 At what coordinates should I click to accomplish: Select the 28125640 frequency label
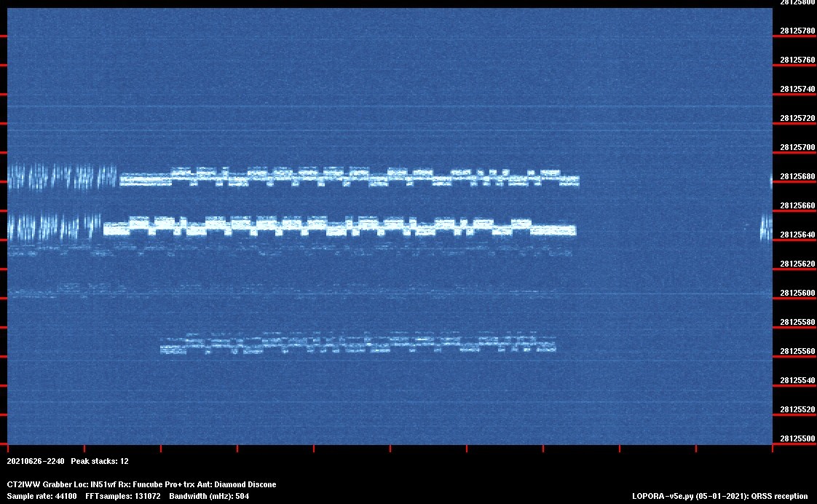[797, 235]
